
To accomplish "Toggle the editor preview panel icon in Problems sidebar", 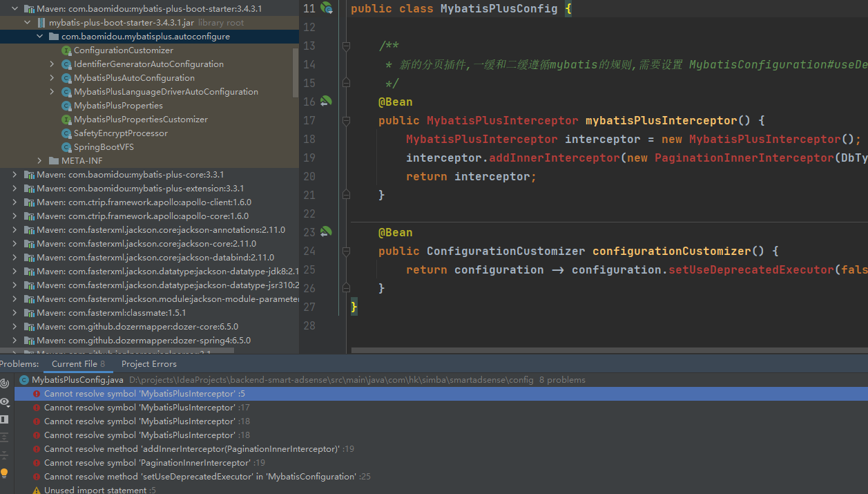I will pyautogui.click(x=5, y=419).
